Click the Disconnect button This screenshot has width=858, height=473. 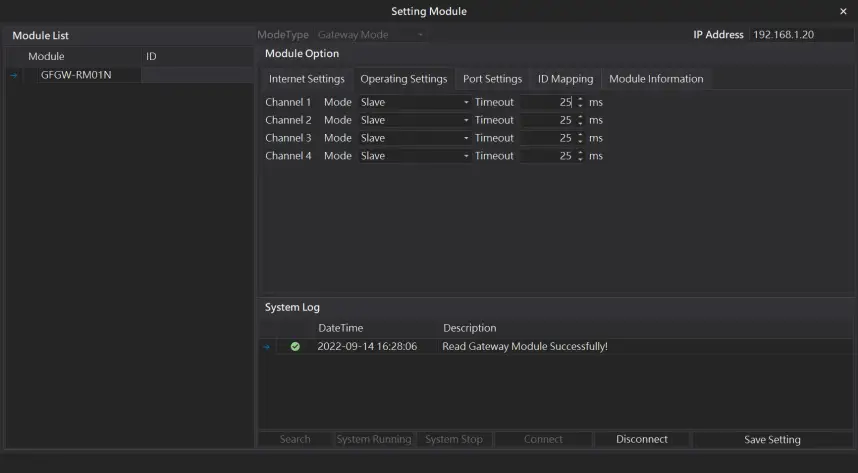click(642, 440)
